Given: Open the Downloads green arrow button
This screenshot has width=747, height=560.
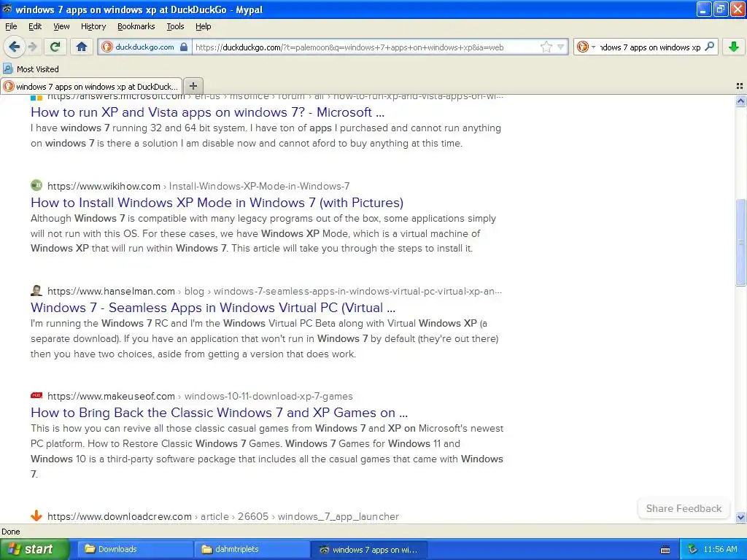Looking at the screenshot, I should [x=734, y=47].
